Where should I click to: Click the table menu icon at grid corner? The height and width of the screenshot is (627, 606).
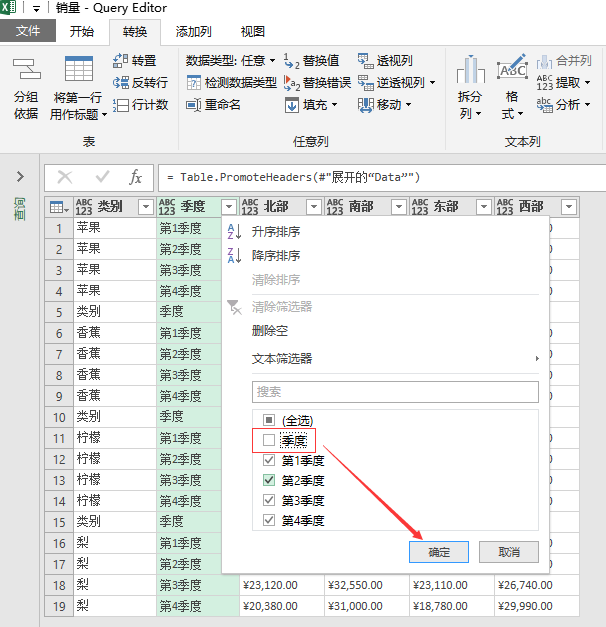pos(59,207)
